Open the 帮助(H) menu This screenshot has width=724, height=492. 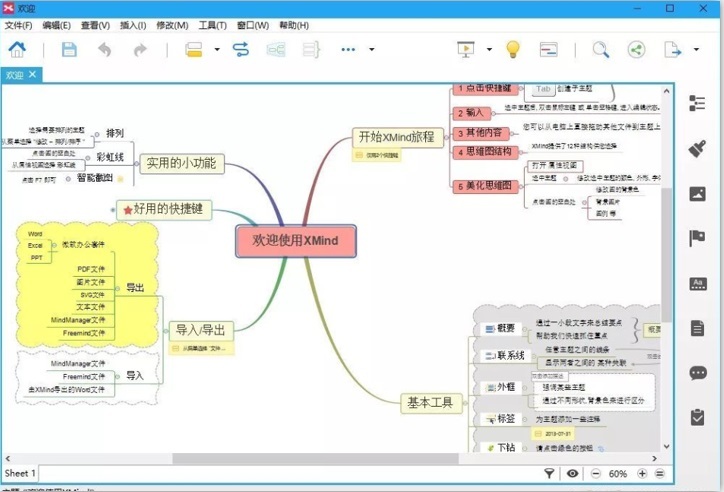pyautogui.click(x=294, y=25)
